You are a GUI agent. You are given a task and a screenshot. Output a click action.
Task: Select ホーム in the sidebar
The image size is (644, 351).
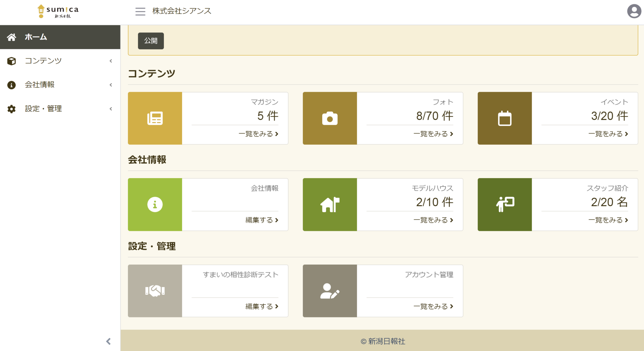[60, 37]
